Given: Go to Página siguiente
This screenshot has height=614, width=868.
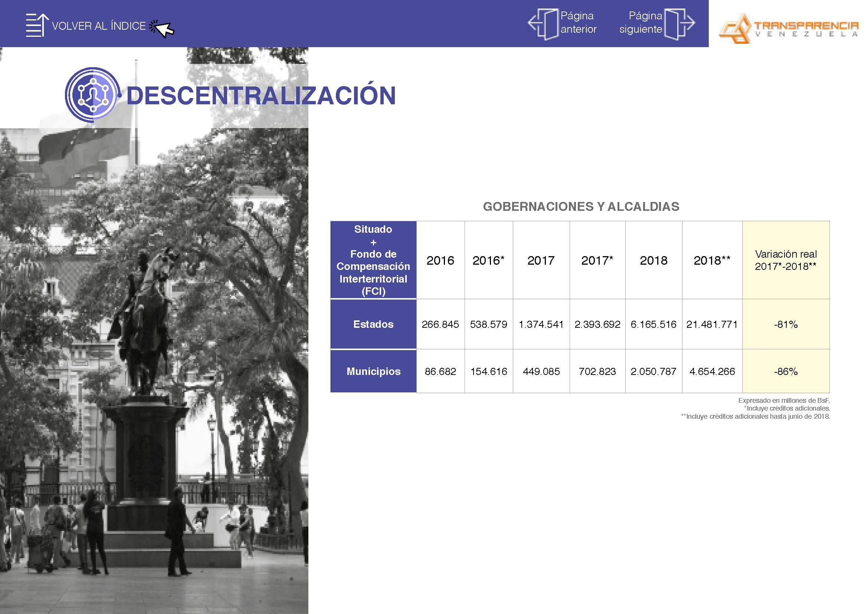Looking at the screenshot, I should [641, 23].
